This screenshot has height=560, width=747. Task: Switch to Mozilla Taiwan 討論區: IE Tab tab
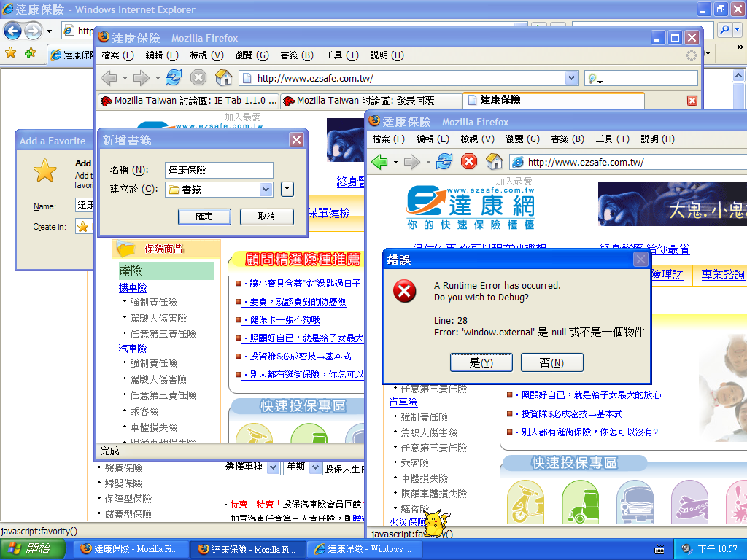click(x=188, y=101)
